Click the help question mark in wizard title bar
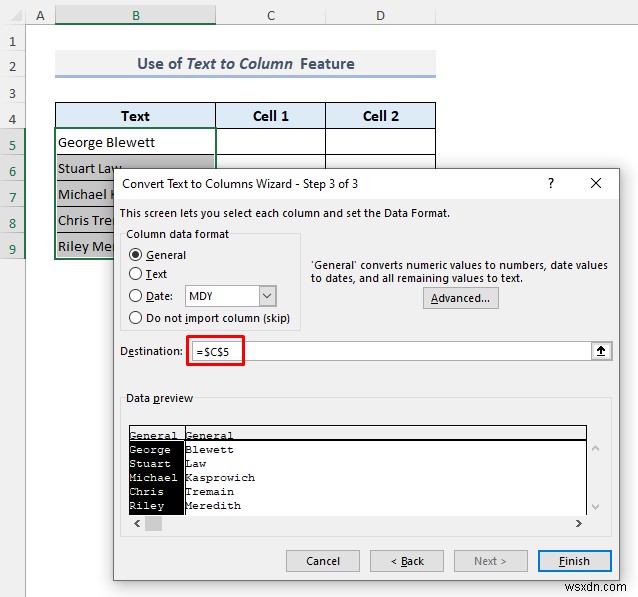This screenshot has width=638, height=597. point(551,183)
